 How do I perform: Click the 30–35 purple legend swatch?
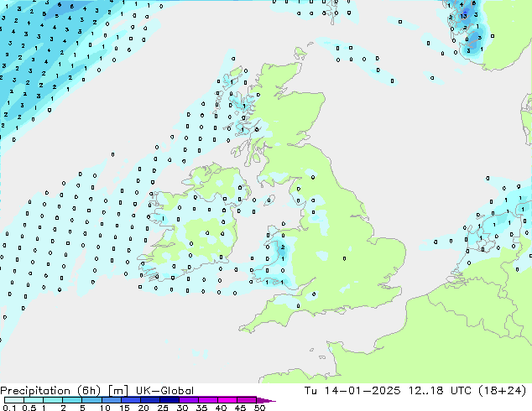[x=188, y=400]
